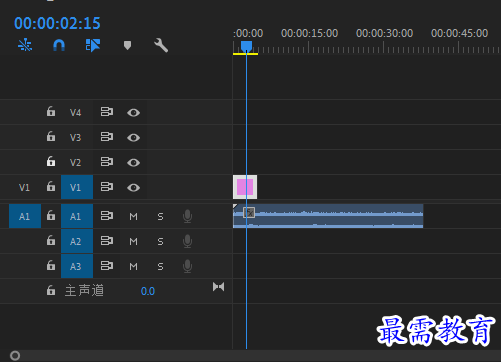Click the 主声道 master track label
The image size is (501, 362).
pyautogui.click(x=84, y=291)
